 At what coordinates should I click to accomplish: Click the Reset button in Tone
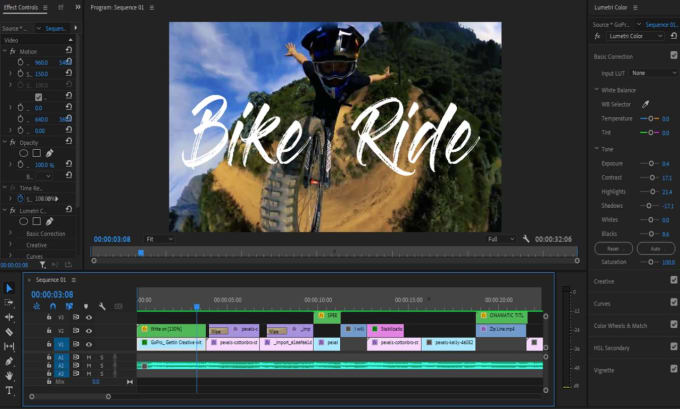[613, 249]
